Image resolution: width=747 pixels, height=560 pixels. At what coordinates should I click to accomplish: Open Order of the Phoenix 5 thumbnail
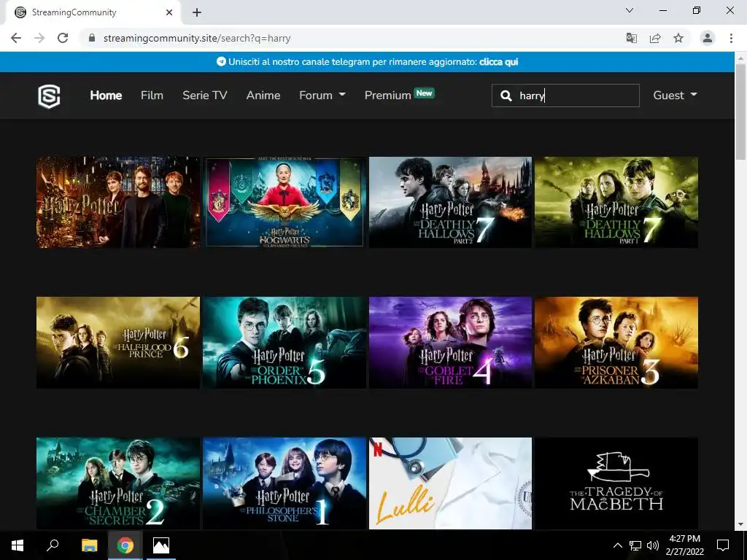[x=285, y=343]
